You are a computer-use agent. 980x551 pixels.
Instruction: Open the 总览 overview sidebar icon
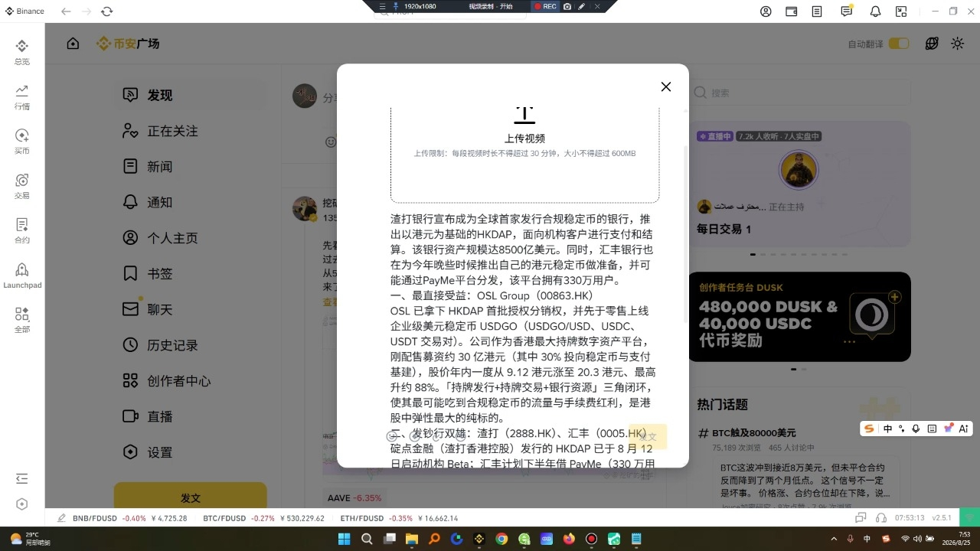(x=21, y=52)
